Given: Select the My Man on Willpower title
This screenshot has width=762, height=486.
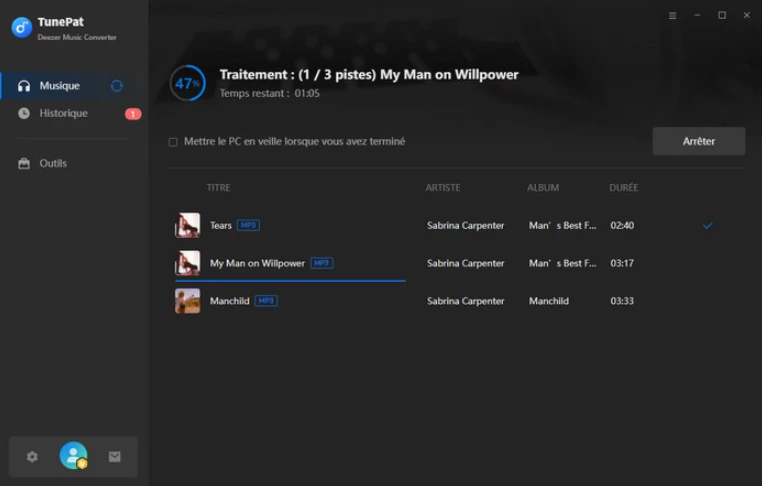Looking at the screenshot, I should 257,263.
